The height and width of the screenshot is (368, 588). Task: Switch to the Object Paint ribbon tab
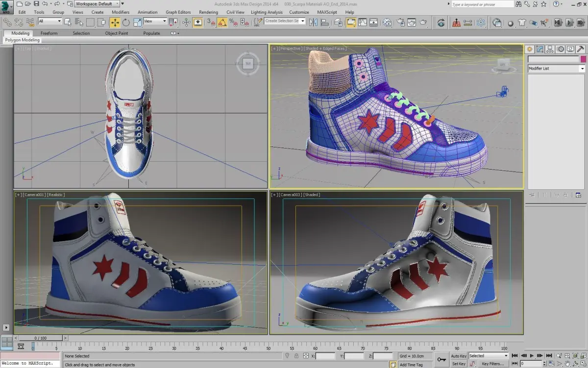[x=117, y=33]
